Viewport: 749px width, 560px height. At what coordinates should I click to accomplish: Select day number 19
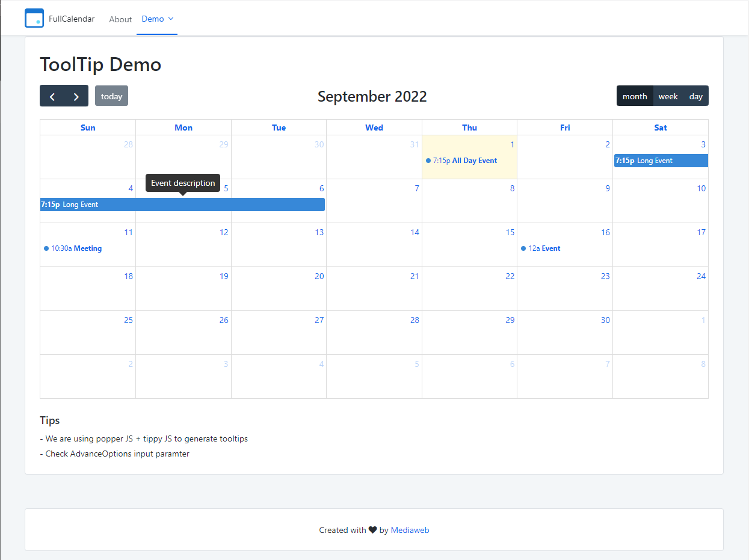click(224, 276)
